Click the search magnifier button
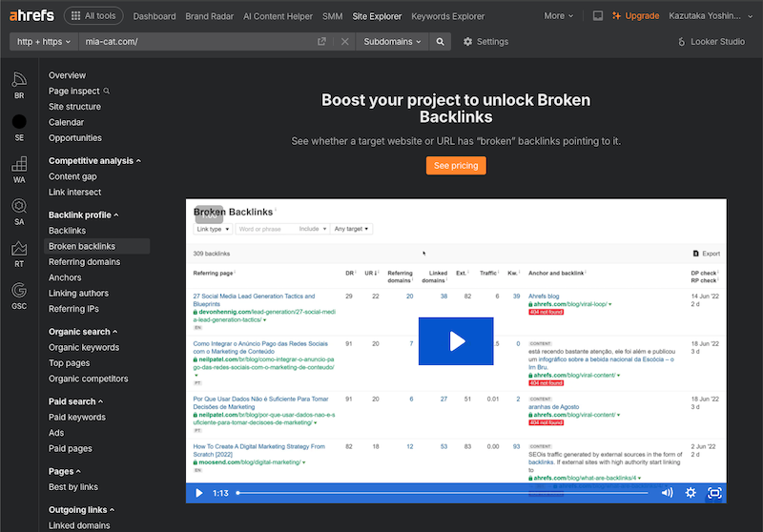The height and width of the screenshot is (532, 763). coord(440,42)
